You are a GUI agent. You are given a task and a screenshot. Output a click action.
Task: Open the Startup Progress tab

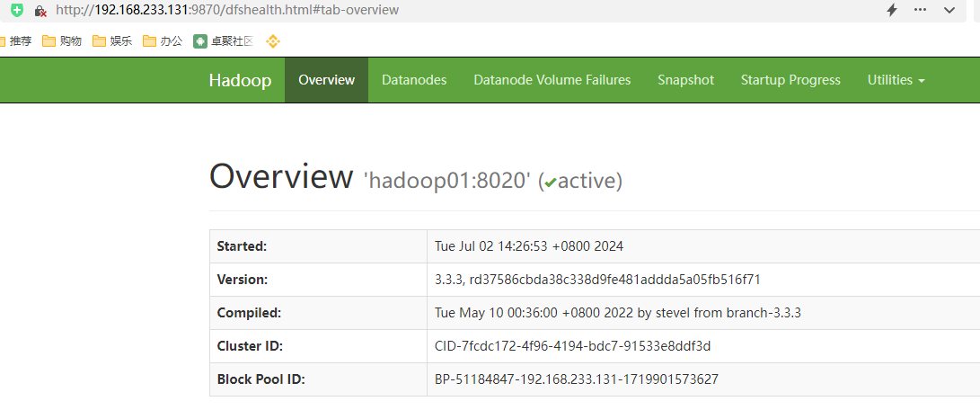point(790,80)
